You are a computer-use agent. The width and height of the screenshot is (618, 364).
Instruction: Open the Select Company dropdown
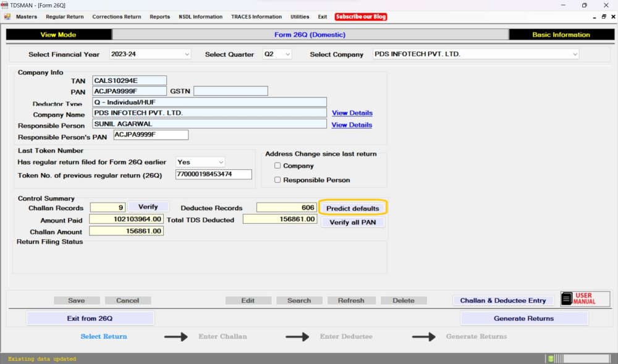coord(476,54)
